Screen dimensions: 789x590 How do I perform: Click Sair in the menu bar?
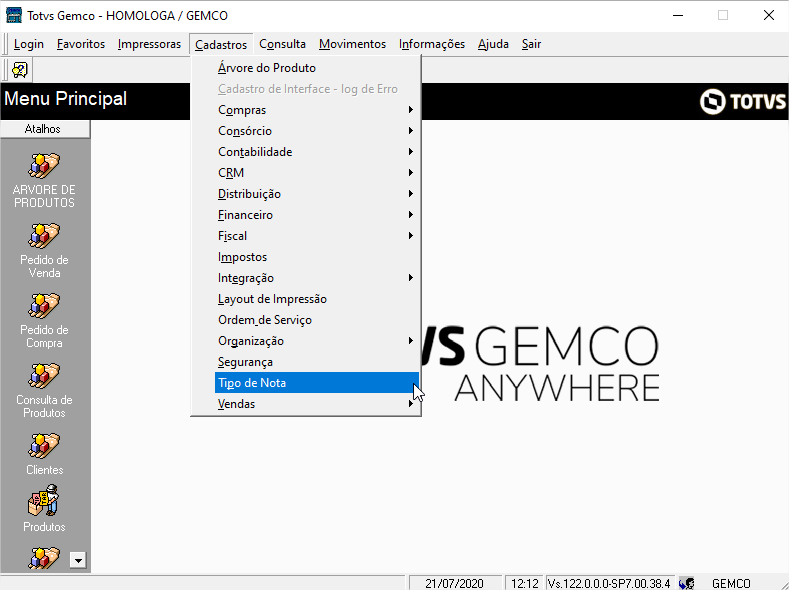tap(531, 44)
